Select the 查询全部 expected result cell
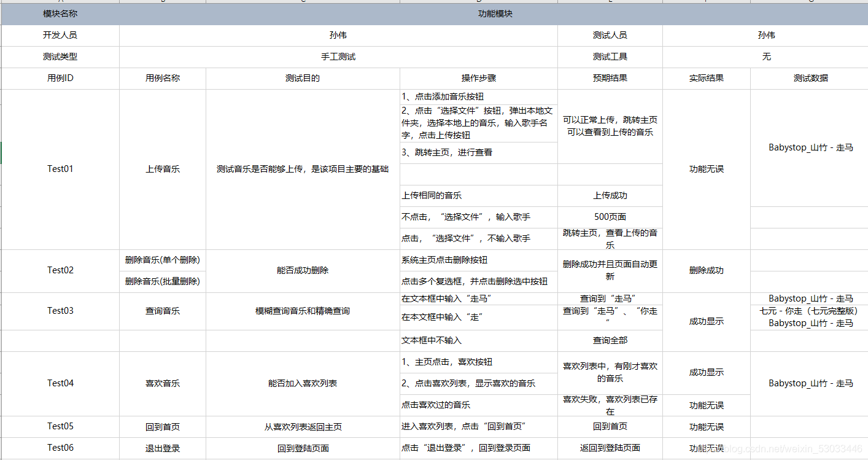The image size is (868, 460). [x=610, y=341]
